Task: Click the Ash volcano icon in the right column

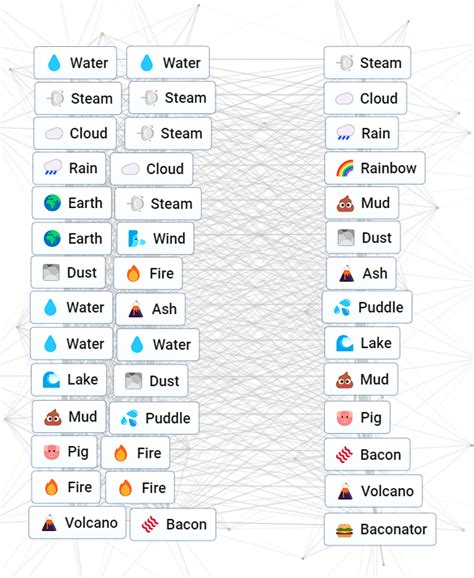Action: pyautogui.click(x=346, y=274)
